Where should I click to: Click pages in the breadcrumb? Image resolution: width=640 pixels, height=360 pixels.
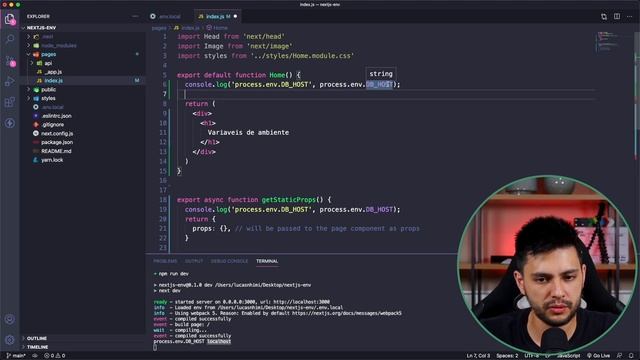[159, 28]
